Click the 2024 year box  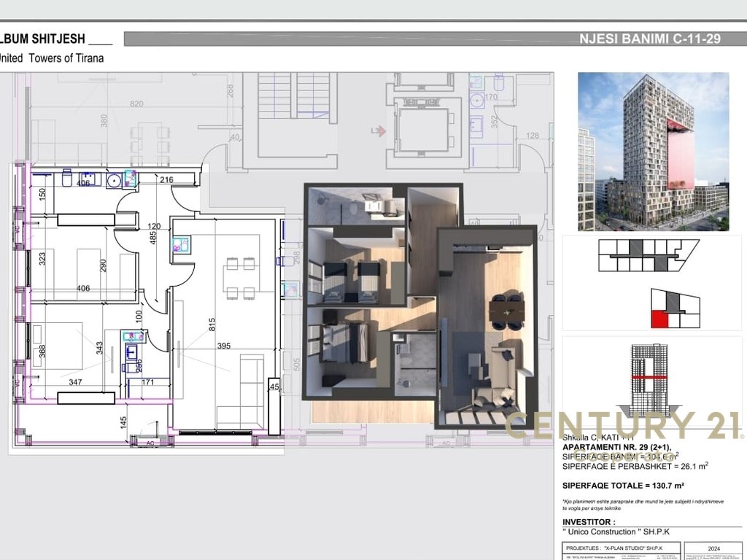pos(713,548)
